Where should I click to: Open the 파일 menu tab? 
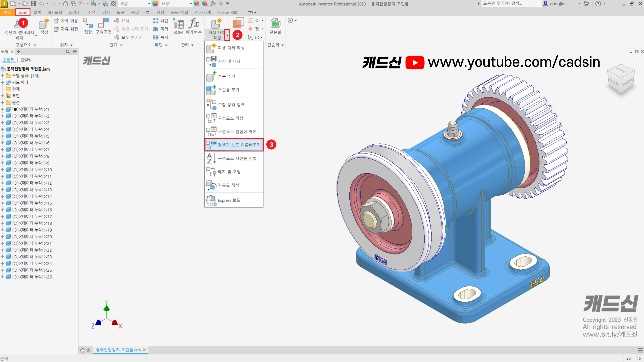coord(7,12)
